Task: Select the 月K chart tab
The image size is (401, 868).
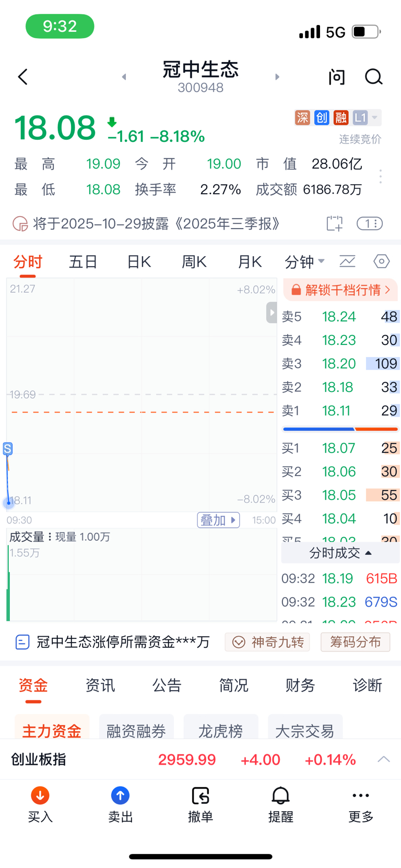Action: [x=249, y=261]
